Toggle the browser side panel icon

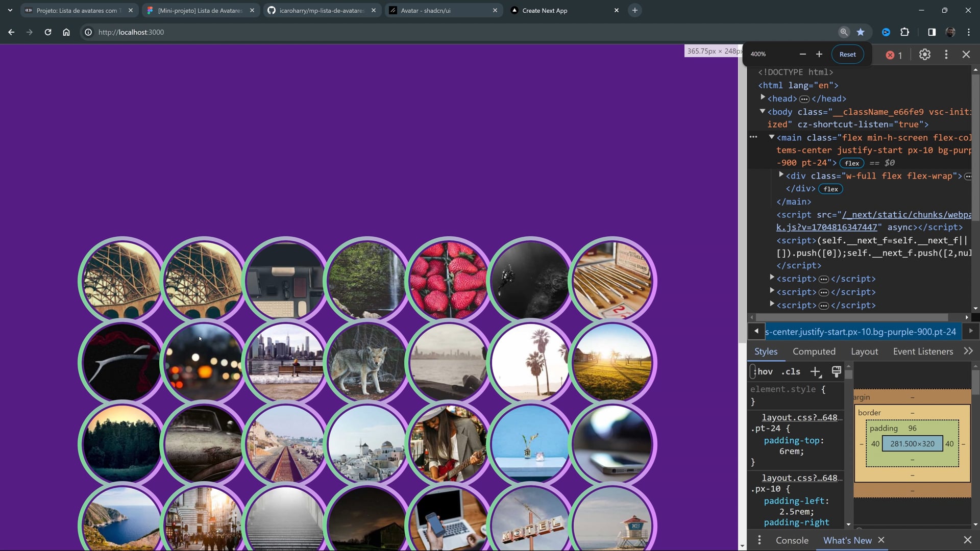tap(932, 32)
